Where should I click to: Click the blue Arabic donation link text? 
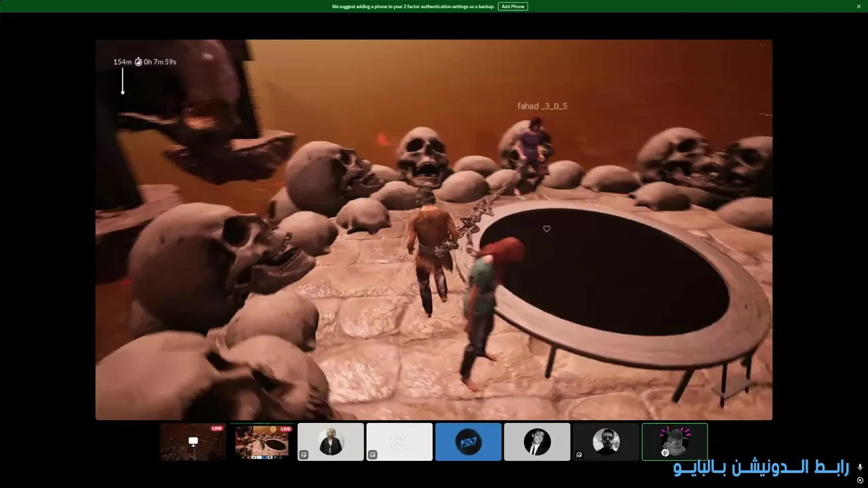pyautogui.click(x=761, y=468)
